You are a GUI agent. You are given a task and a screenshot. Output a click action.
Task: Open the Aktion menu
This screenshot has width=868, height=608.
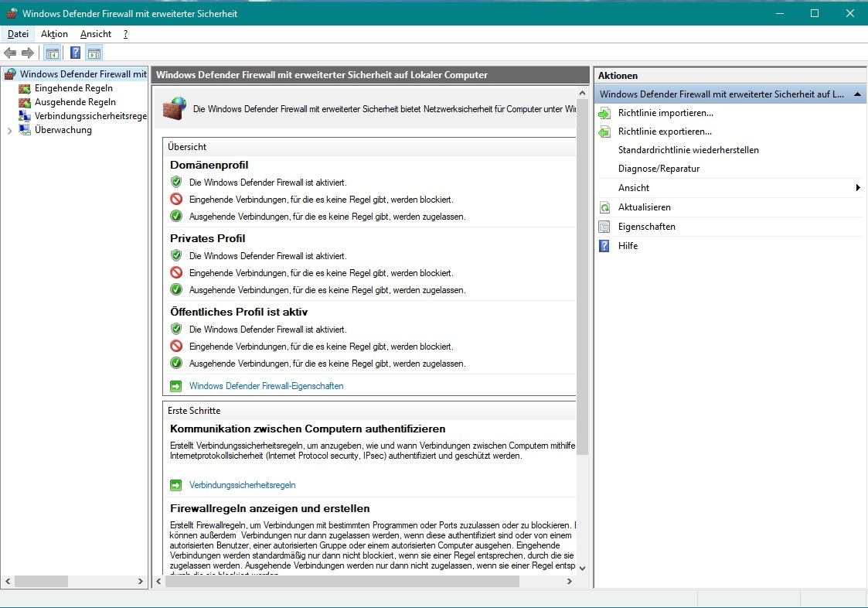click(54, 34)
